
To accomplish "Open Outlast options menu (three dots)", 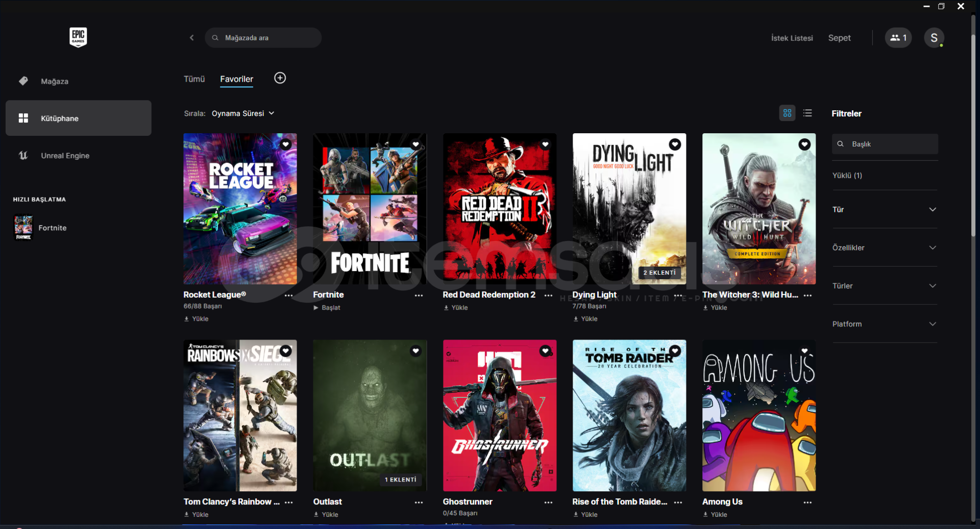I will (x=419, y=502).
